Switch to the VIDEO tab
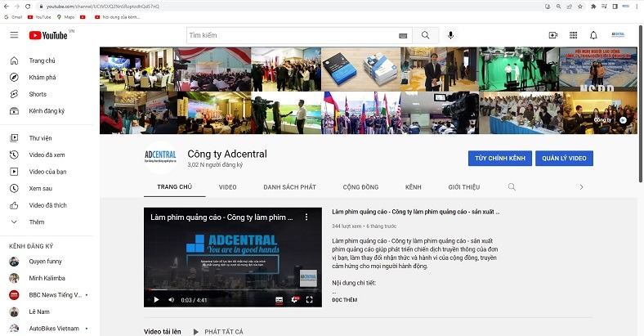This screenshot has width=644, height=336. pos(227,186)
